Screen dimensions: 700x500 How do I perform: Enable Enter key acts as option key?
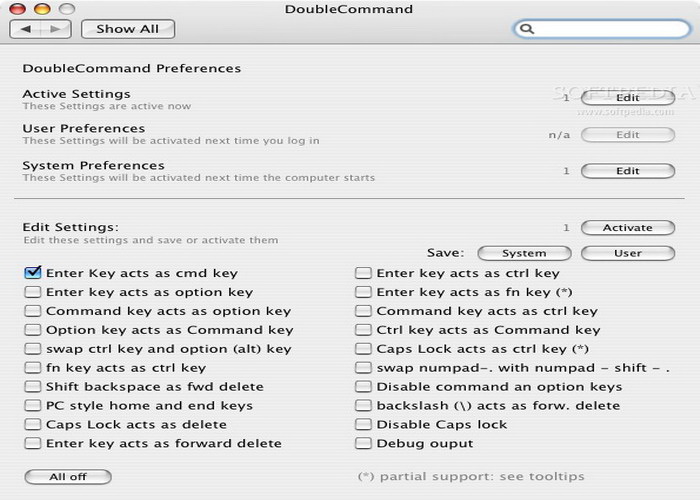tap(33, 292)
